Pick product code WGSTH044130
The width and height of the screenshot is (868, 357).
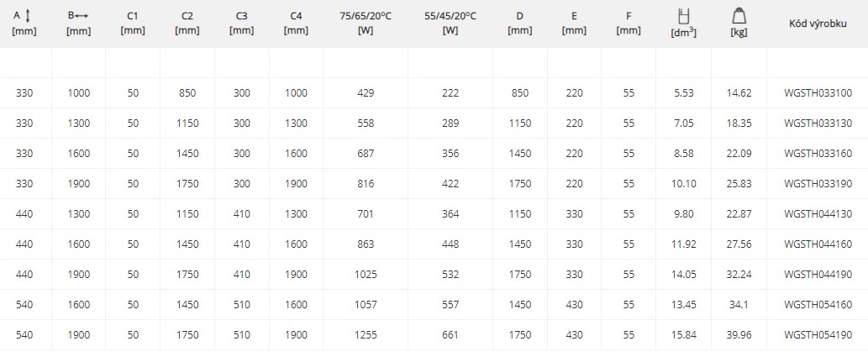[x=817, y=214]
